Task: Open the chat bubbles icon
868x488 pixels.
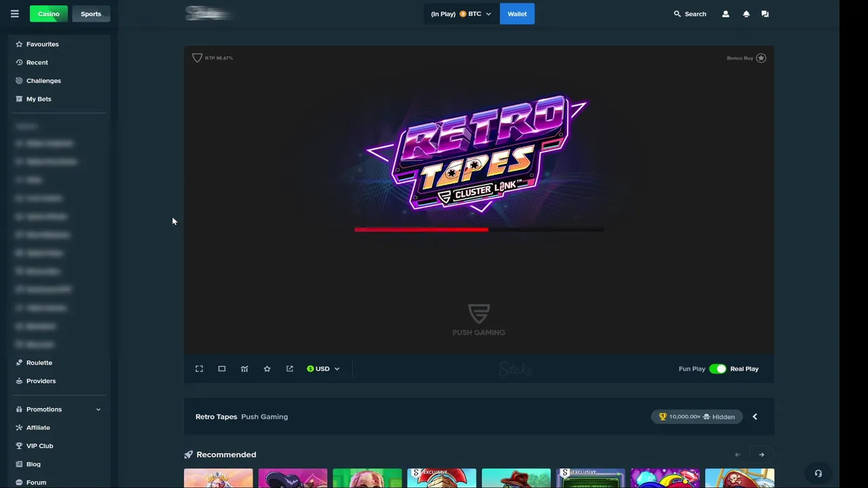Action: pyautogui.click(x=765, y=14)
